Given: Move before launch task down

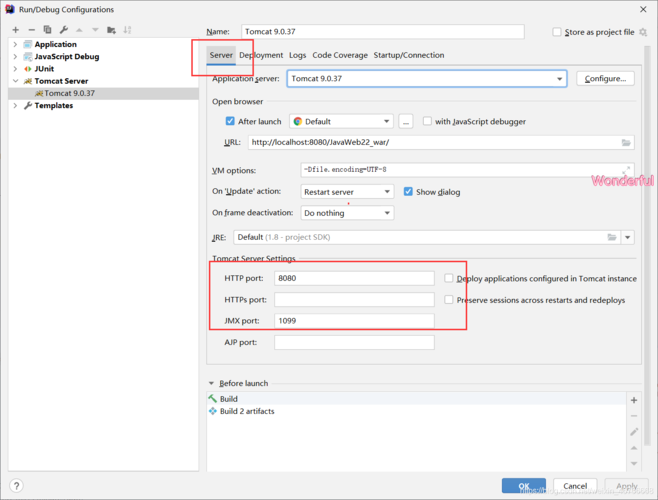Looking at the screenshot, I should tap(634, 463).
